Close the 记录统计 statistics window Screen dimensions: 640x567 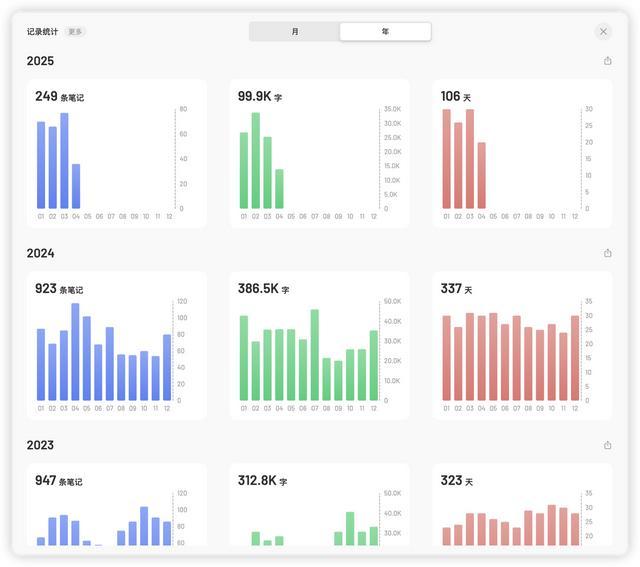point(603,31)
